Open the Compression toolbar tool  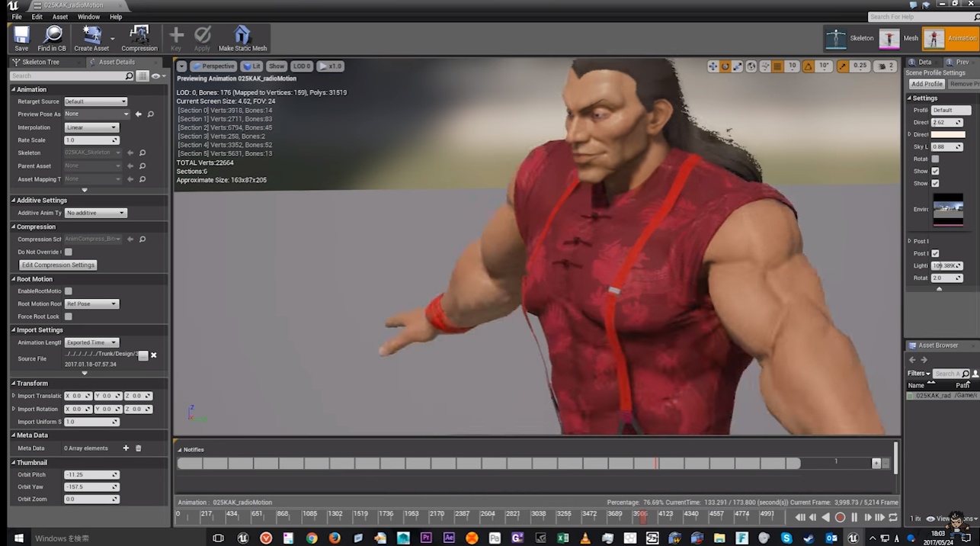pyautogui.click(x=139, y=38)
